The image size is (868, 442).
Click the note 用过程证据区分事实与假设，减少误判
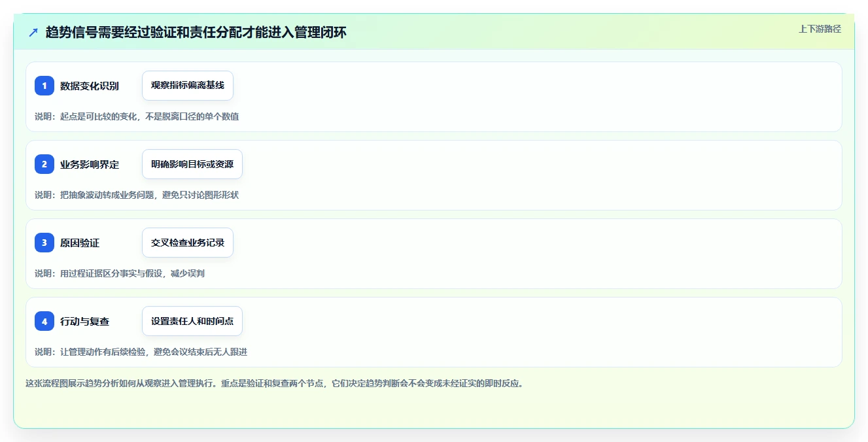(132, 273)
